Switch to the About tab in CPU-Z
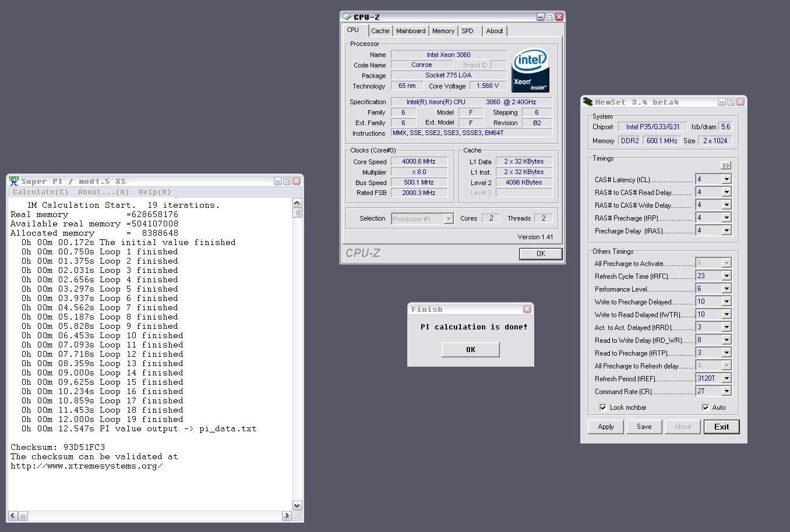Viewport: 790px width, 532px height. tap(495, 31)
